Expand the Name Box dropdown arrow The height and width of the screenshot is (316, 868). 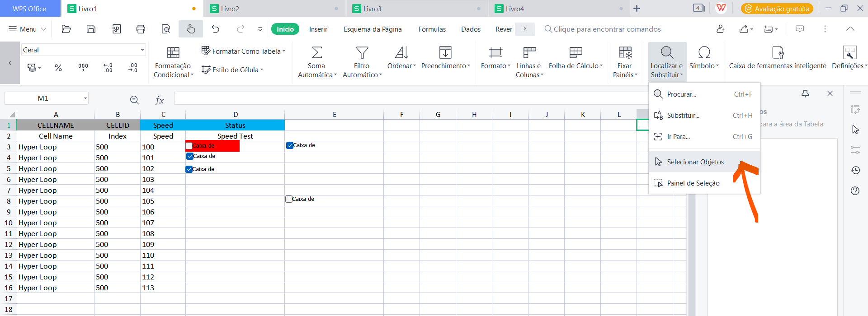[85, 98]
